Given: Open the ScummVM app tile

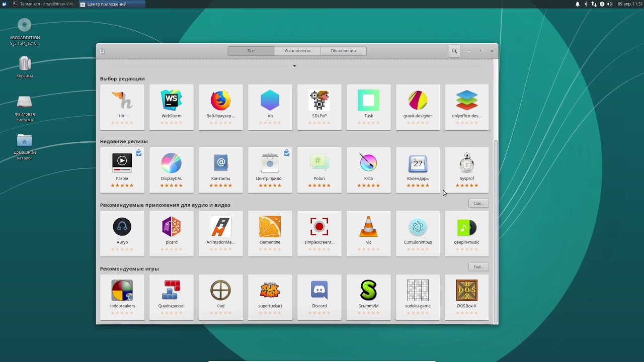Looking at the screenshot, I should tap(369, 298).
